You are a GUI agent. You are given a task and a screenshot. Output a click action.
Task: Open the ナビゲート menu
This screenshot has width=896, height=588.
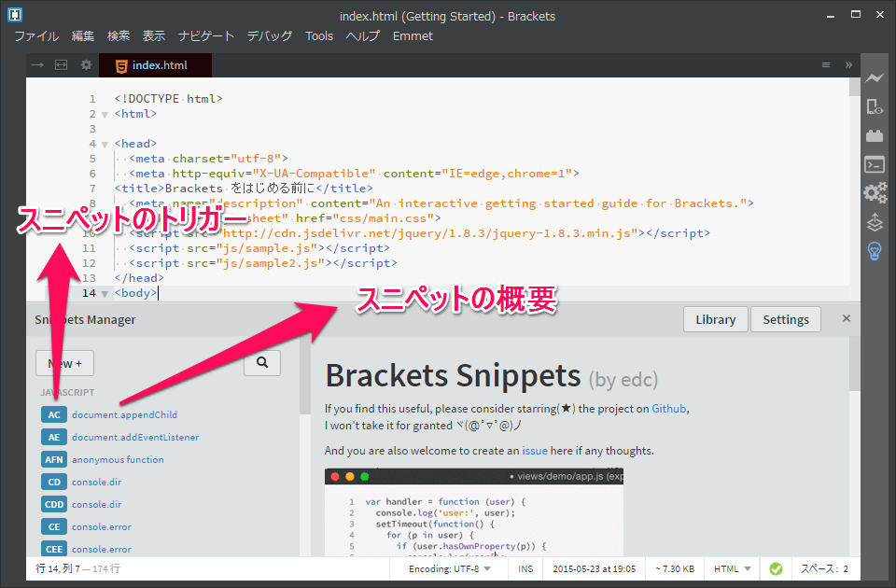coord(206,36)
